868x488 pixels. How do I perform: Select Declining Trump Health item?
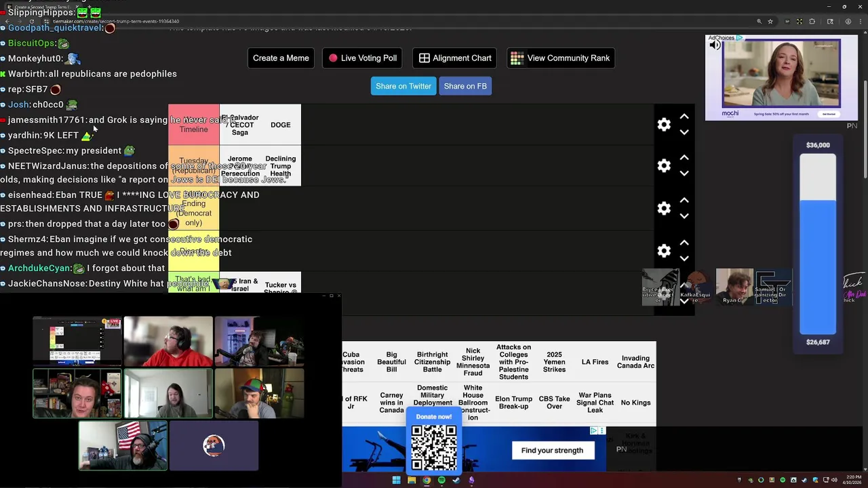coord(281,166)
